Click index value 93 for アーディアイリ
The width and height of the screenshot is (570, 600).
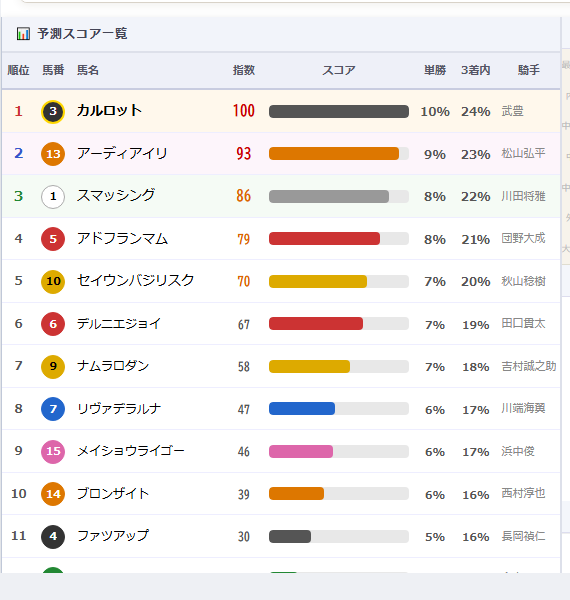244,154
